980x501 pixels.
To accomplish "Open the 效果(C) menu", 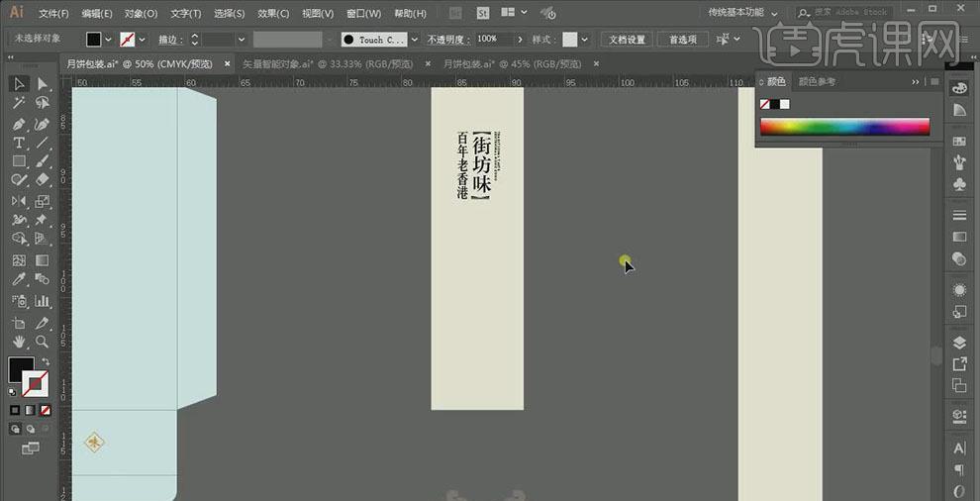I will [x=273, y=14].
